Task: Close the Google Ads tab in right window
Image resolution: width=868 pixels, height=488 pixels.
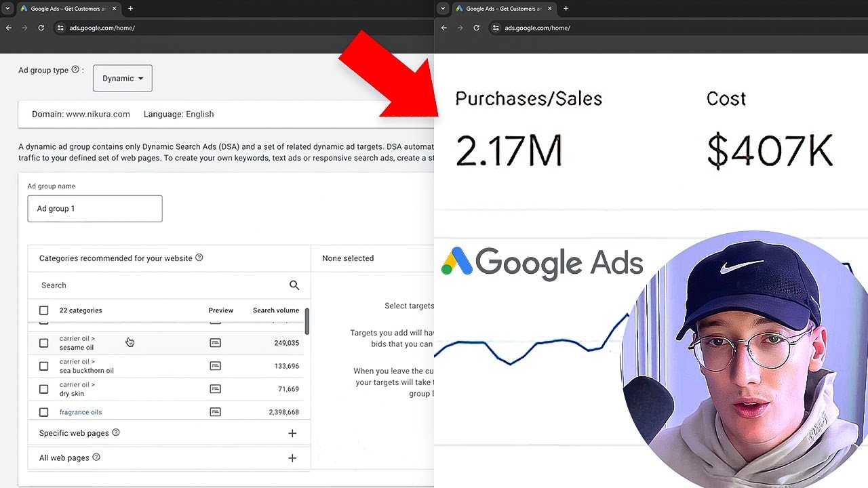Action: (549, 9)
